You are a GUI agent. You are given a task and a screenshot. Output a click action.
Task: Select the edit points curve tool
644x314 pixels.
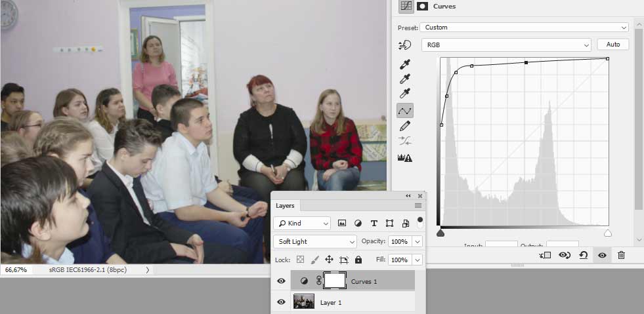pos(405,111)
